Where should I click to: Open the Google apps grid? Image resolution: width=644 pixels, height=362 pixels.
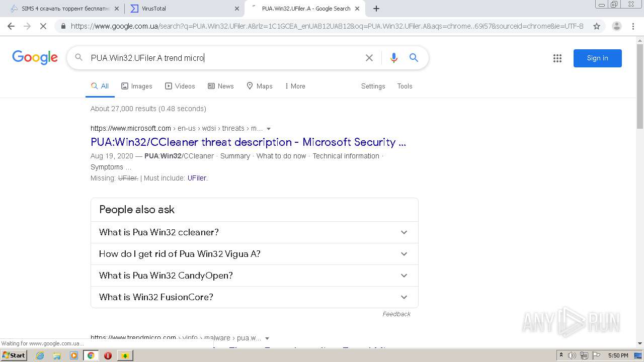coord(557,58)
